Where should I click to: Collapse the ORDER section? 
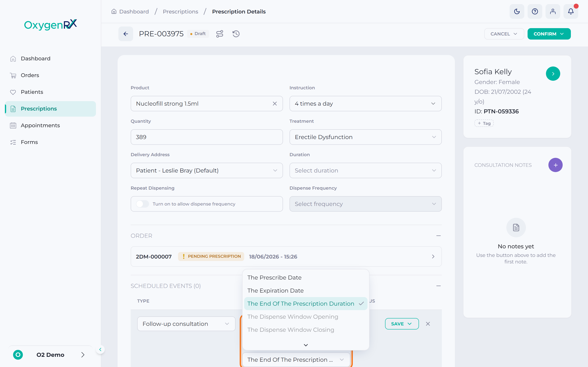438,236
